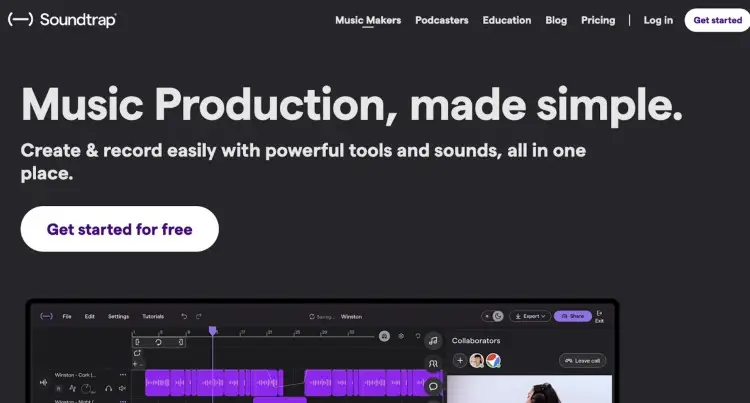Click the volume knob on Winston - Cork track
750x403 pixels.
(87, 389)
